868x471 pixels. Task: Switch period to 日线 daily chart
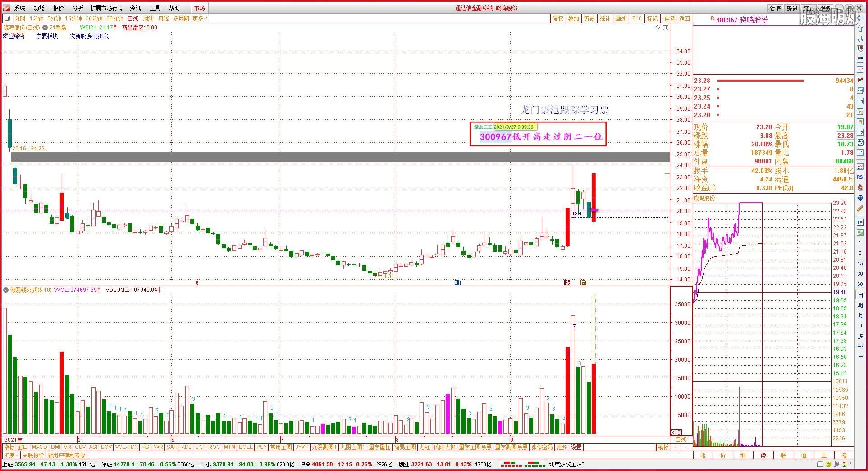[x=133, y=18]
